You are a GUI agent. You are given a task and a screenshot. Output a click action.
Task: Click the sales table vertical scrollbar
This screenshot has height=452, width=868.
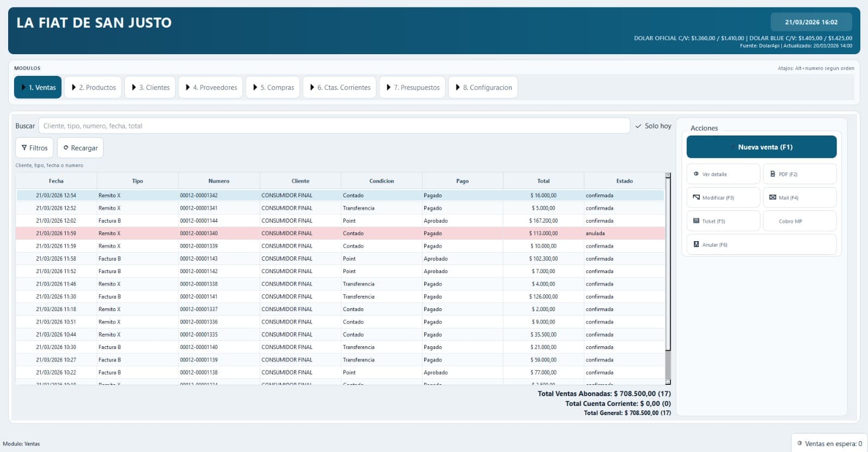tap(668, 271)
